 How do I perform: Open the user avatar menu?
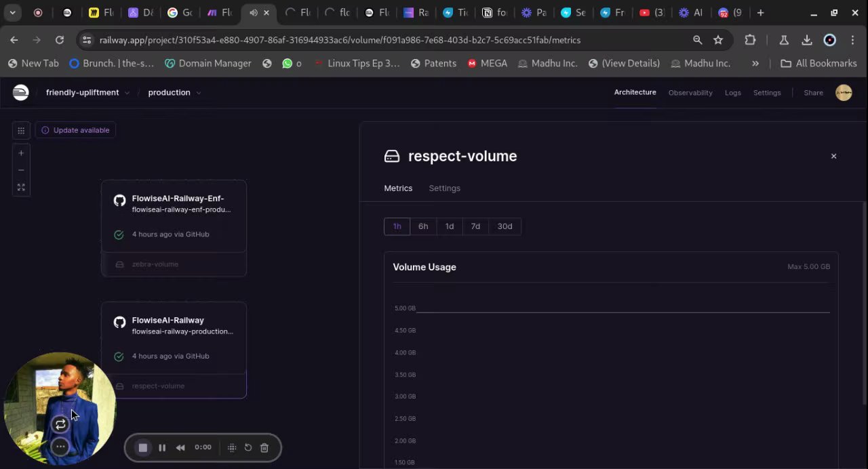844,93
